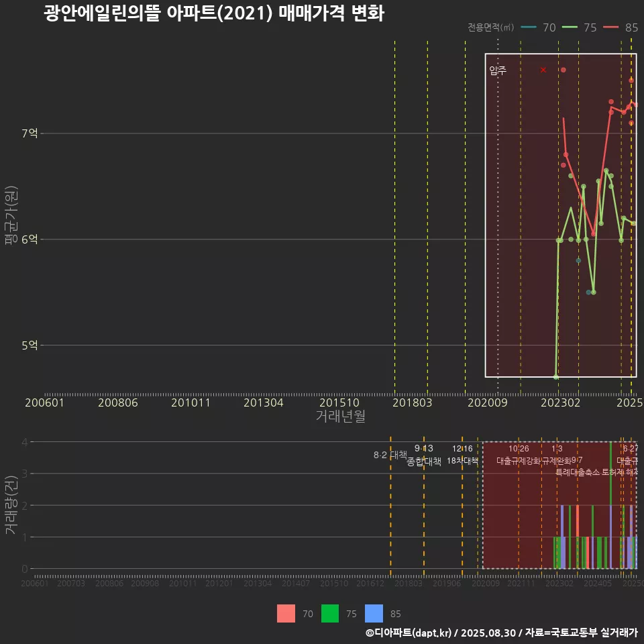This screenshot has height=644, width=644.
Task: Click 201407 on the volume chart x-axis
Action: [296, 583]
